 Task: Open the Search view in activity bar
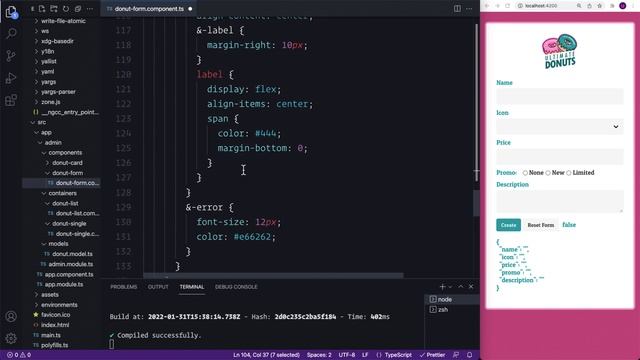click(11, 33)
